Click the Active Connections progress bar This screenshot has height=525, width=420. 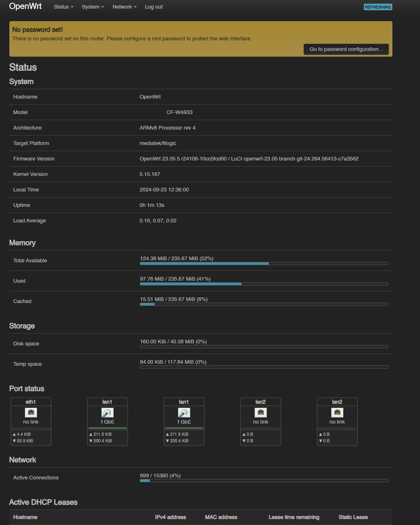264,481
